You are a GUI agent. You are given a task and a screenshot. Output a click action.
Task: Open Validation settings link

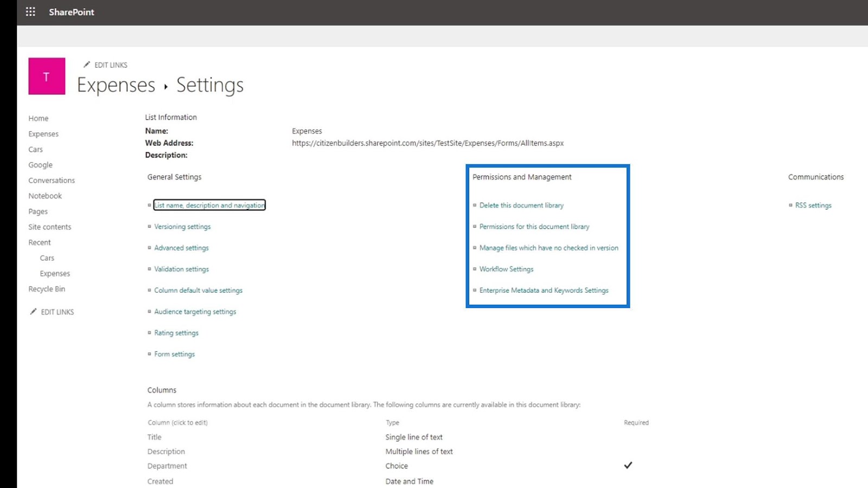pos(181,269)
